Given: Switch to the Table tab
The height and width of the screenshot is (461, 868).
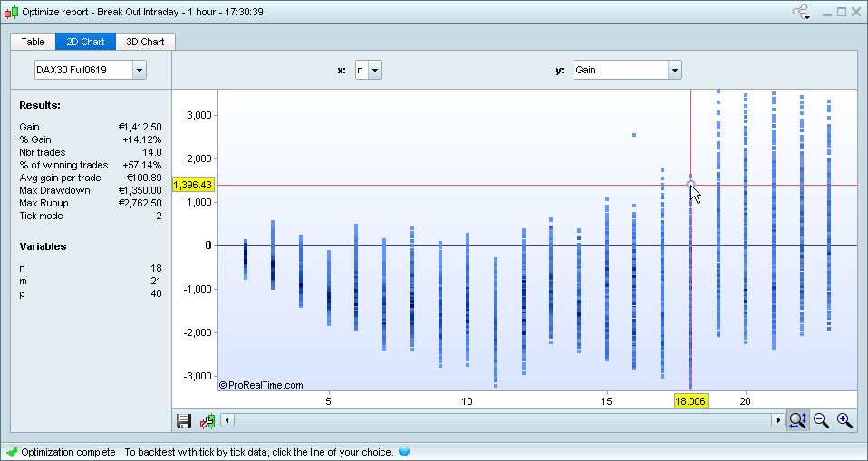Looking at the screenshot, I should click(33, 42).
